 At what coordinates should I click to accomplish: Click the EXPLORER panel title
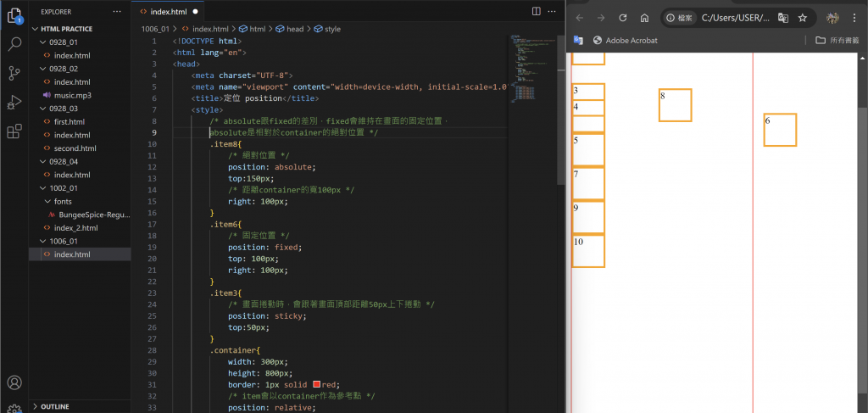tap(56, 11)
